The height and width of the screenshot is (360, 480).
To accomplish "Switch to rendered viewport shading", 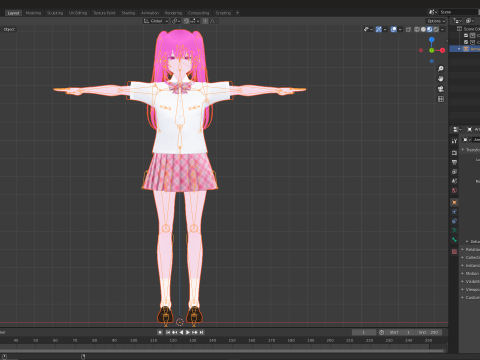I will (x=436, y=29).
